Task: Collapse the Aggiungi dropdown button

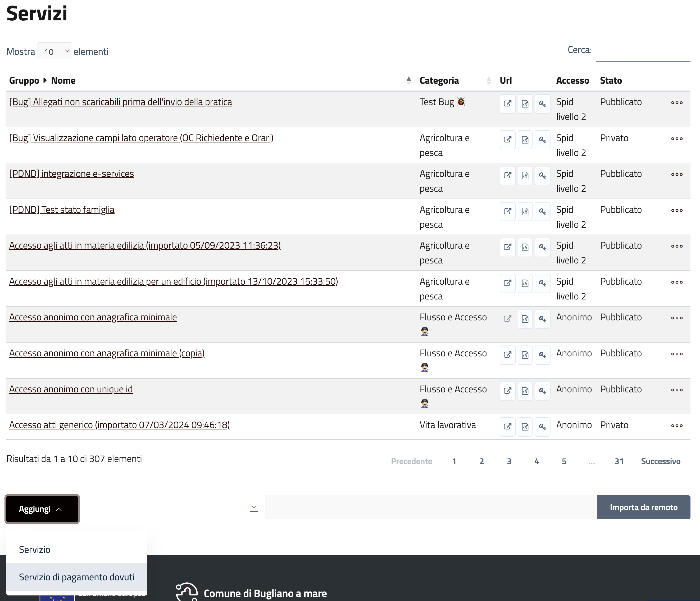Action: (x=42, y=509)
